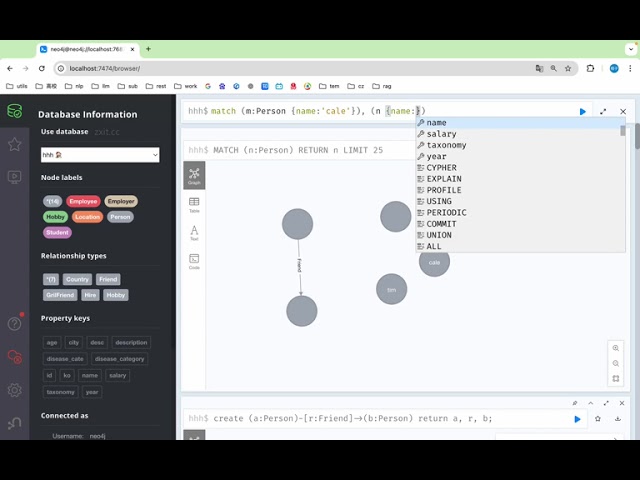640x480 pixels.
Task: Click the 'cale' node in graph
Action: pos(434,262)
